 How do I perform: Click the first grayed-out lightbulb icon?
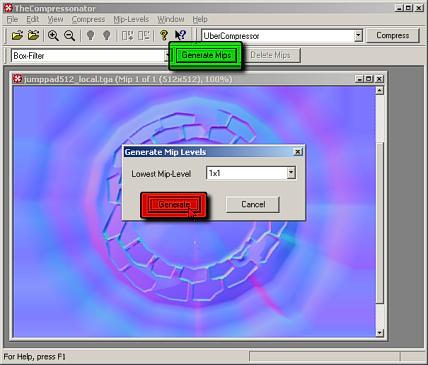pyautogui.click(x=90, y=35)
